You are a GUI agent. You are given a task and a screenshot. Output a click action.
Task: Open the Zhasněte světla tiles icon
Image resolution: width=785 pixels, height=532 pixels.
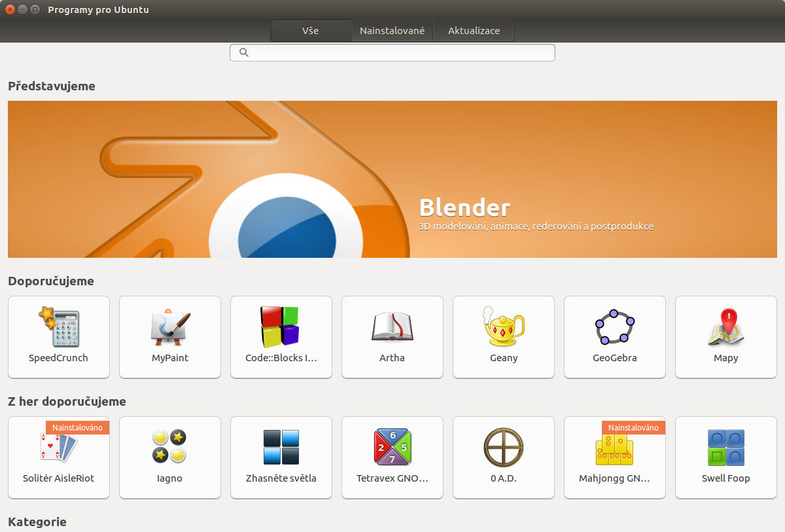[281, 447]
